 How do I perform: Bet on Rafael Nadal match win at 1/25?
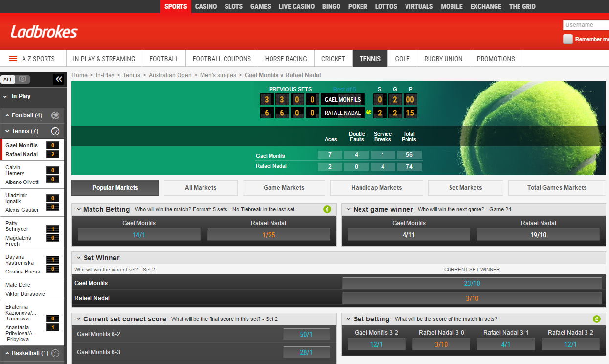pyautogui.click(x=269, y=235)
